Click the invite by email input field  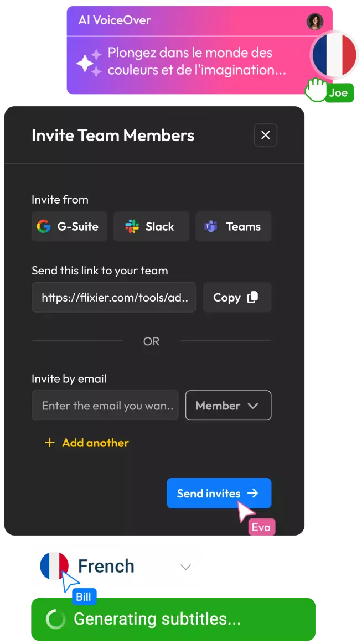tap(105, 406)
